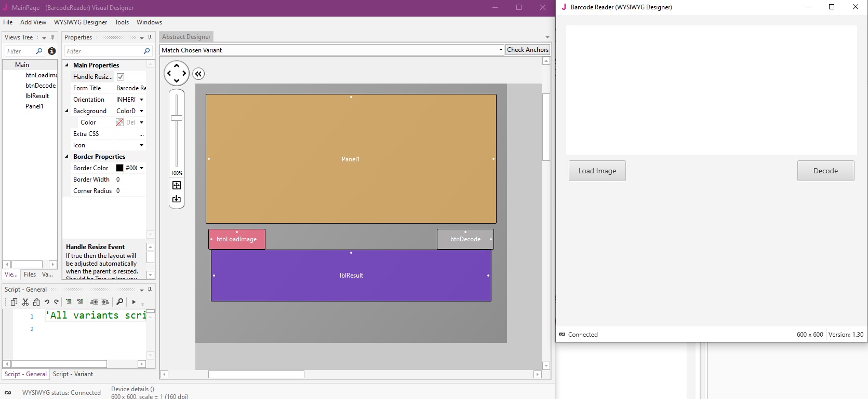This screenshot has width=868, height=399.
Task: Switch to the Script - Variant tab
Action: click(73, 374)
